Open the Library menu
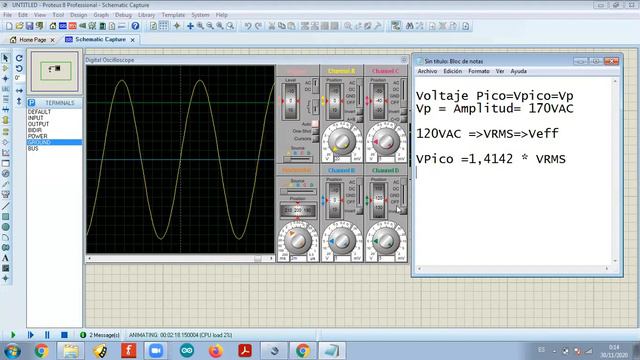This screenshot has height=360, width=640. click(x=146, y=15)
